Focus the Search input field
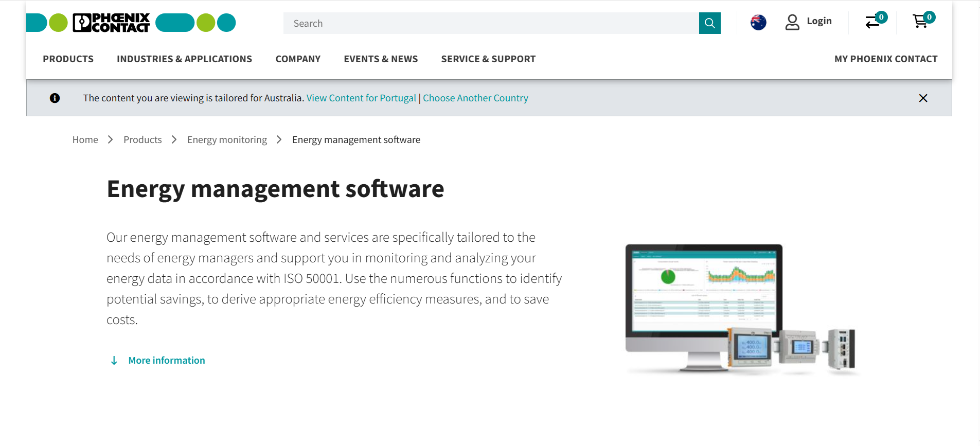This screenshot has width=980, height=446. [x=491, y=23]
